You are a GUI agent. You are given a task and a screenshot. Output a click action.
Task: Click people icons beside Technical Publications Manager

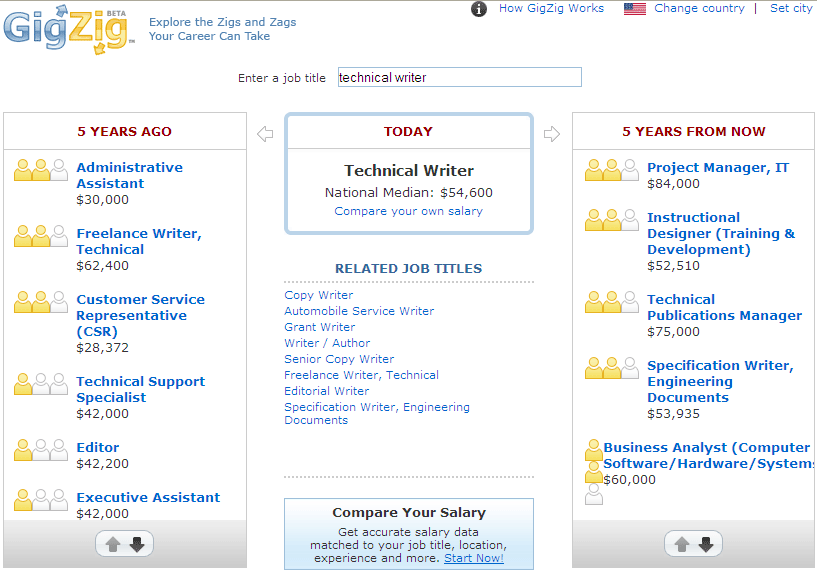point(612,302)
